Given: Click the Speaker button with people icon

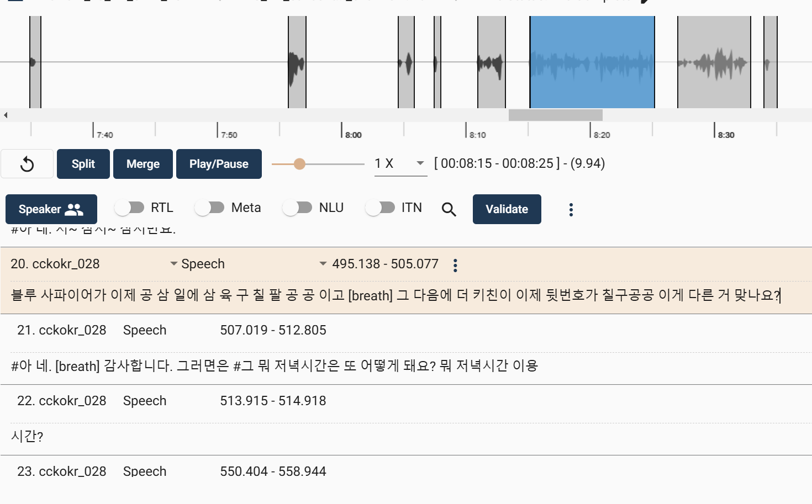Looking at the screenshot, I should [51, 209].
